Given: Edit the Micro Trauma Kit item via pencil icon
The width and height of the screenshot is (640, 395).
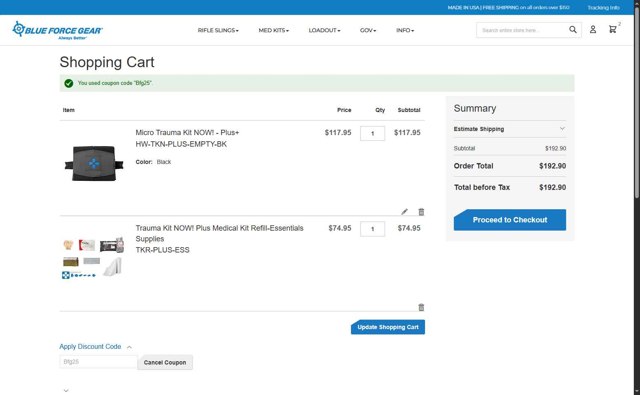Looking at the screenshot, I should point(404,211).
